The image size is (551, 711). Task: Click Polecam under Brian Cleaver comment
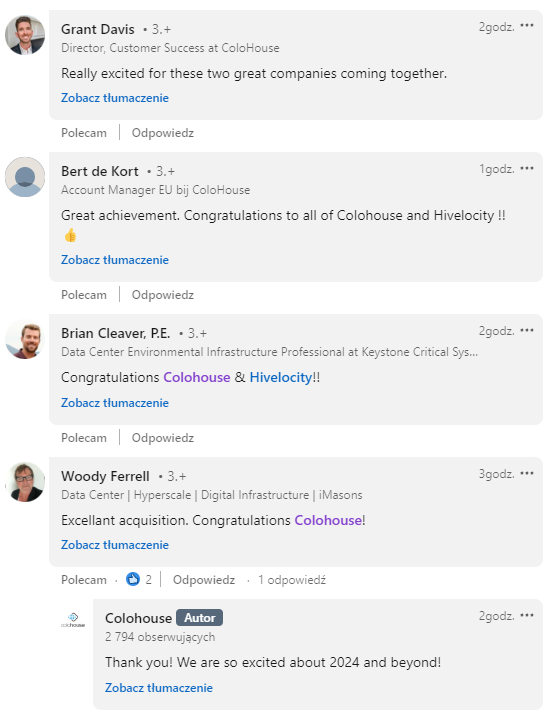(x=84, y=438)
